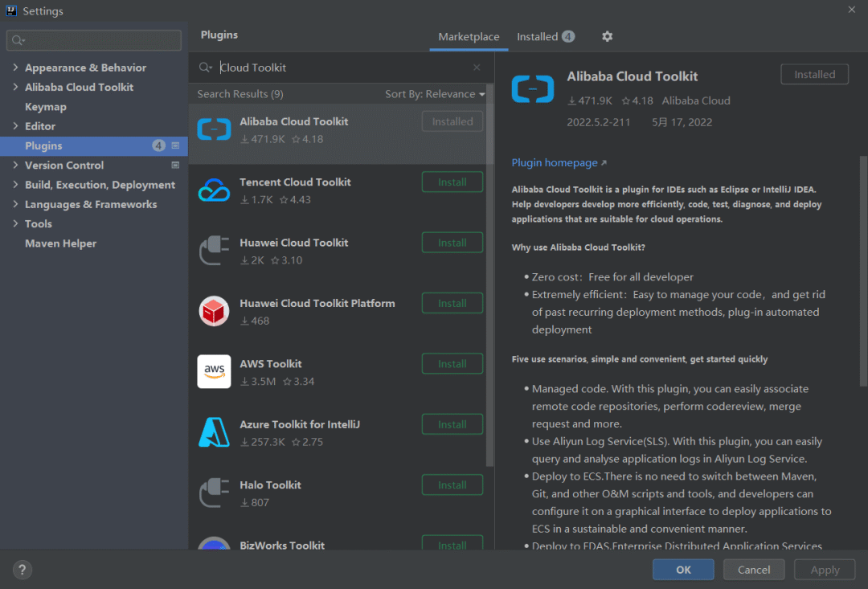
Task: Switch to the Installed tab
Action: (x=537, y=36)
